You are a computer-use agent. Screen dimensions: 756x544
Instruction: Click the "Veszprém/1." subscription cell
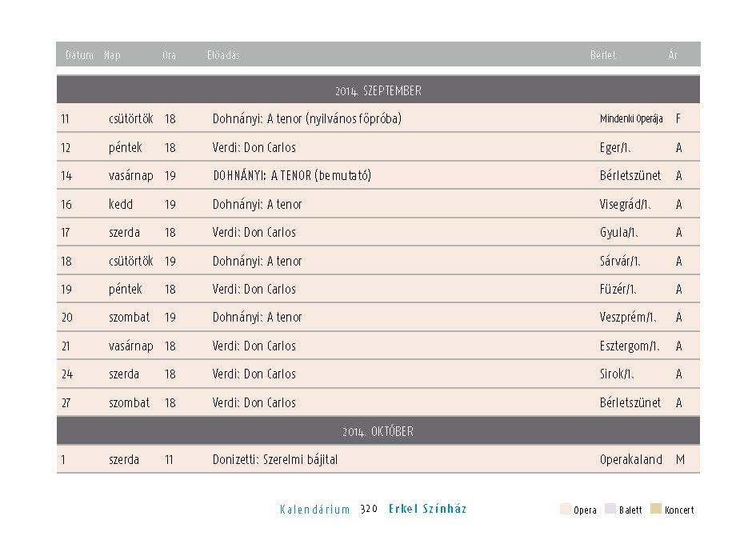tap(628, 318)
